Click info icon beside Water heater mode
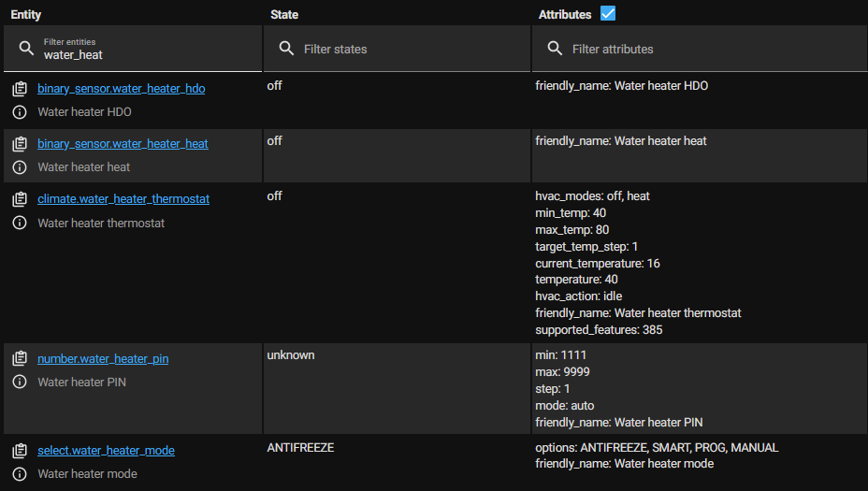Viewport: 868px width, 491px height. pyautogui.click(x=20, y=474)
